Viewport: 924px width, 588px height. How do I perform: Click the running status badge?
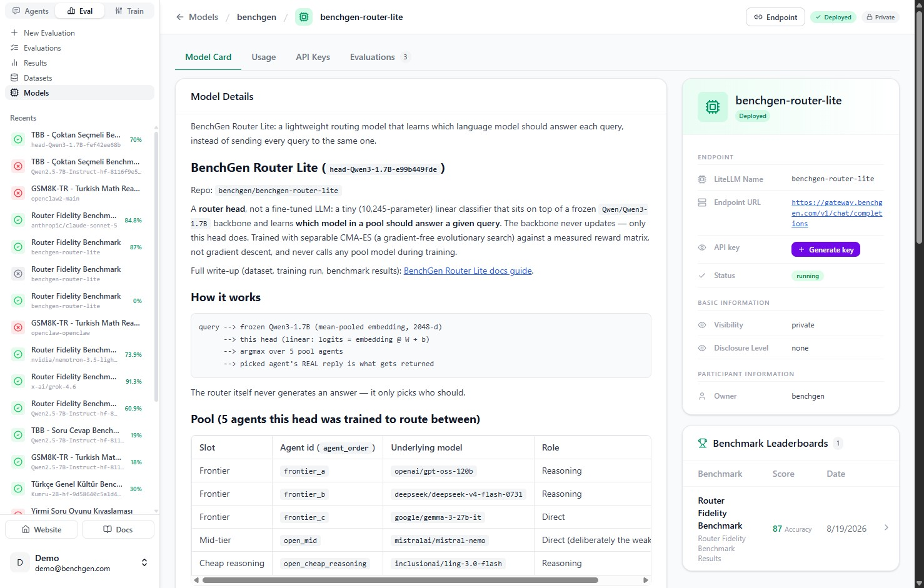tap(808, 276)
